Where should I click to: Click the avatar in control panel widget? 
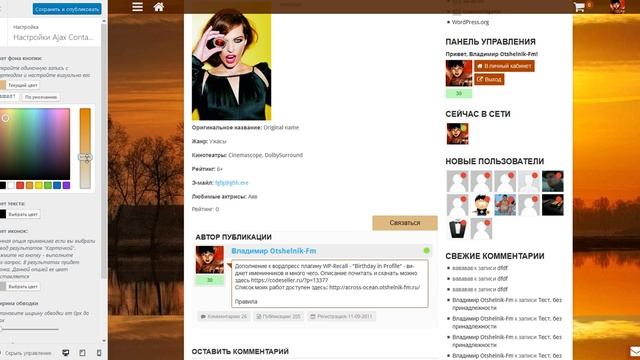[459, 73]
